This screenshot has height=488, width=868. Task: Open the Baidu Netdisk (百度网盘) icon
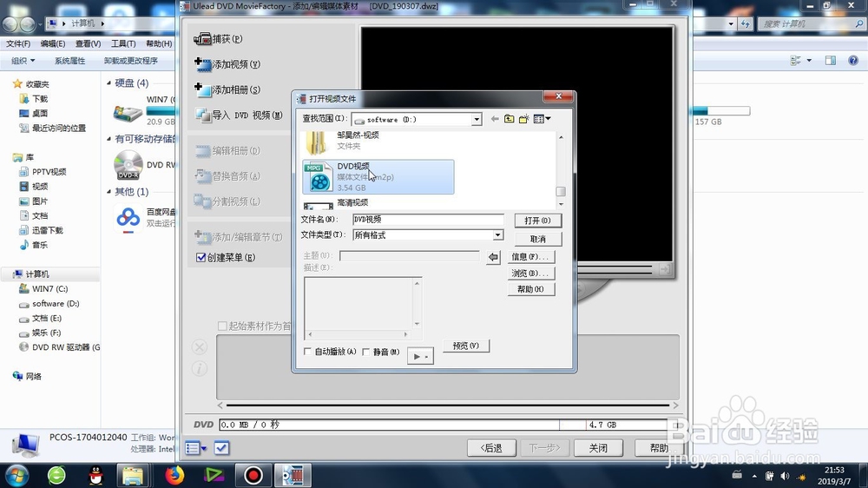point(128,218)
